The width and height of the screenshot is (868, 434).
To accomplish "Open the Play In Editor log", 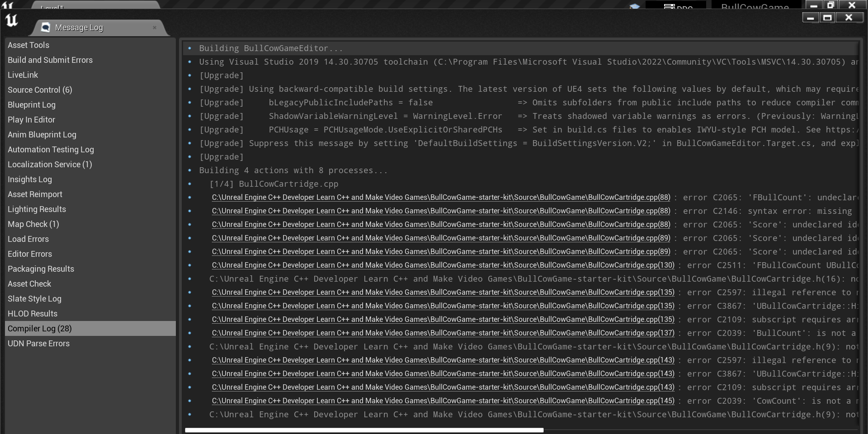I will pos(31,120).
